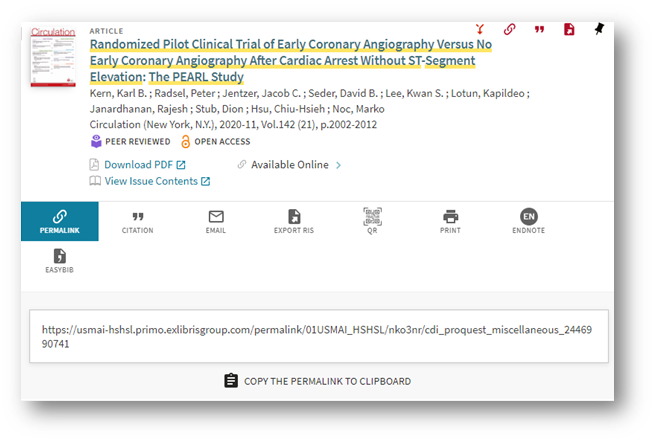Screen dimensions: 656x443
Task: Export the record to EasyBib
Action: coord(59,261)
